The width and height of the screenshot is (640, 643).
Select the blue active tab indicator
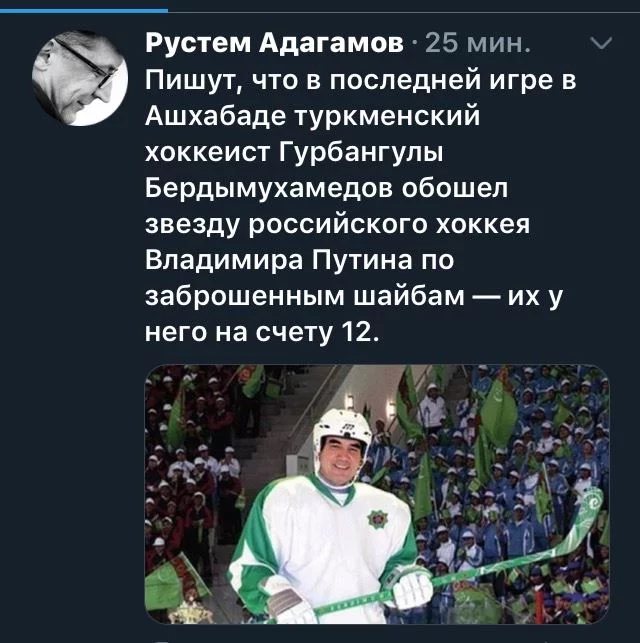pos(84,11)
